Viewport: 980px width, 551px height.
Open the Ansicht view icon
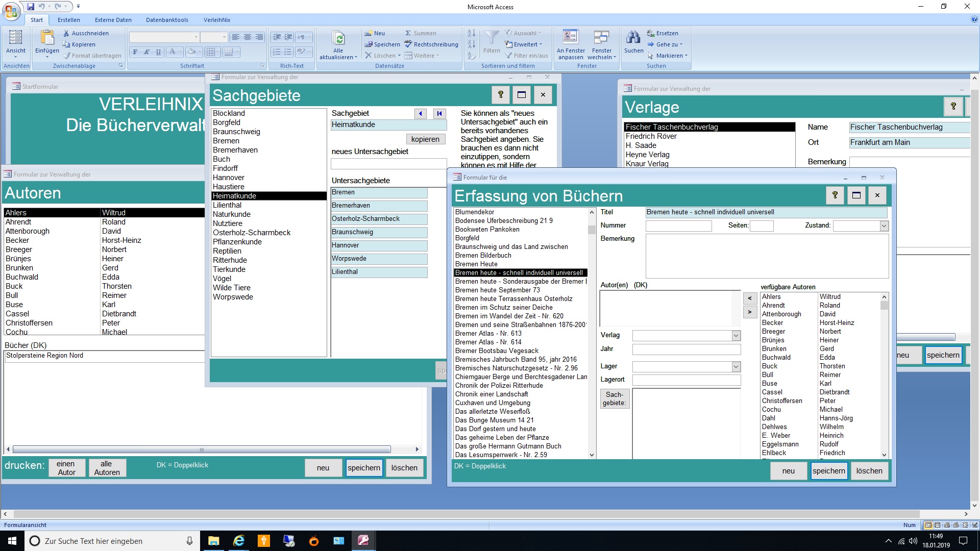point(16,38)
